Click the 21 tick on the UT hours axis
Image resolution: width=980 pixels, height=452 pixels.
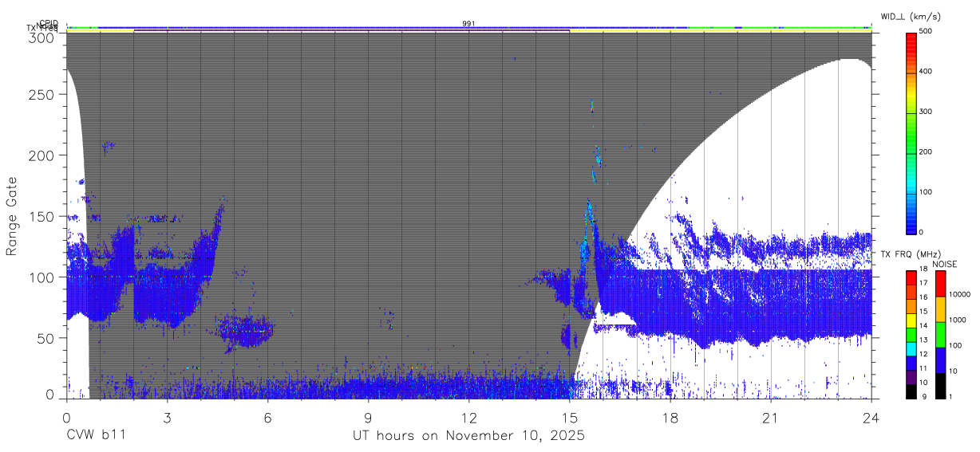(x=770, y=417)
